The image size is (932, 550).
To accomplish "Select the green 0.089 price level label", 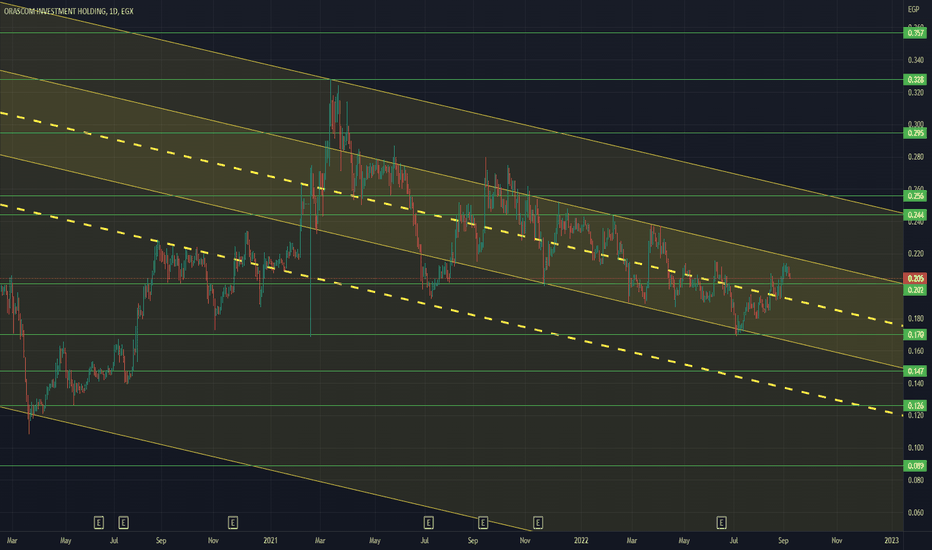I will [x=915, y=466].
